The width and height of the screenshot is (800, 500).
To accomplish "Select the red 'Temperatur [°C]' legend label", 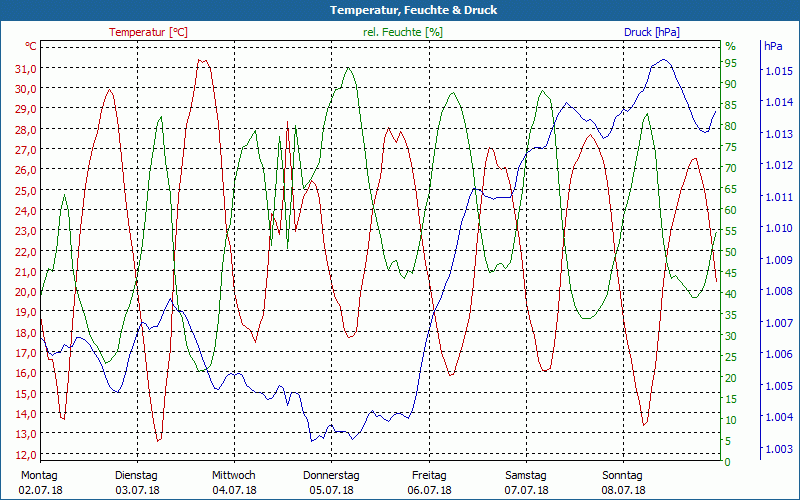I will coord(148,32).
